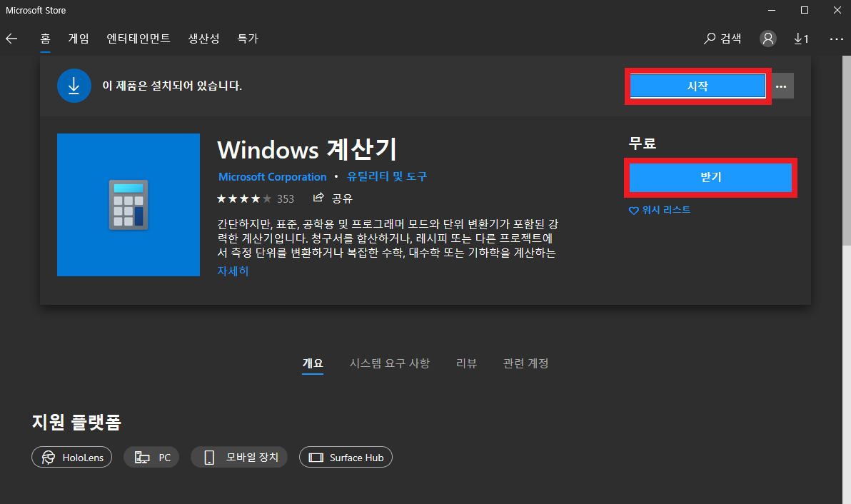Viewport: 851px width, 504px height.
Task: Maximize the Microsoft Store window
Action: pyautogui.click(x=805, y=10)
